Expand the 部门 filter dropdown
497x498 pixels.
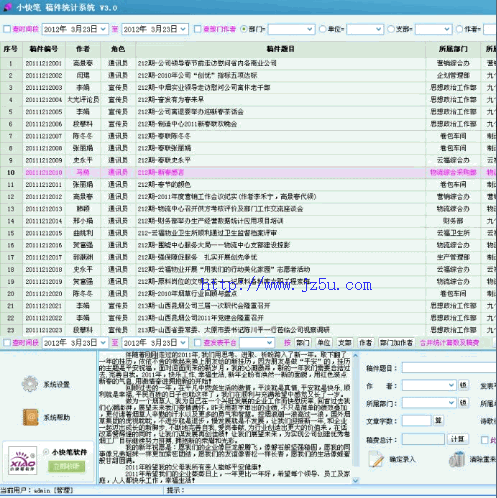(x=310, y=29)
